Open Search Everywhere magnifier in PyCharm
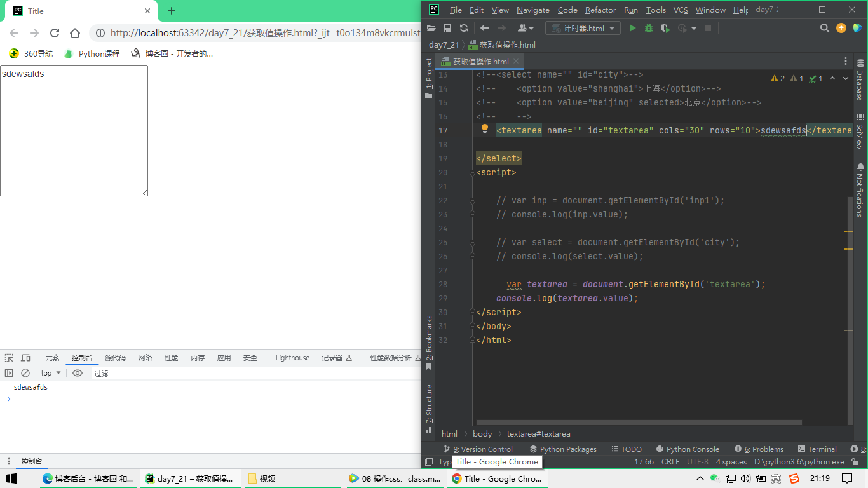This screenshot has width=868, height=488. point(825,28)
